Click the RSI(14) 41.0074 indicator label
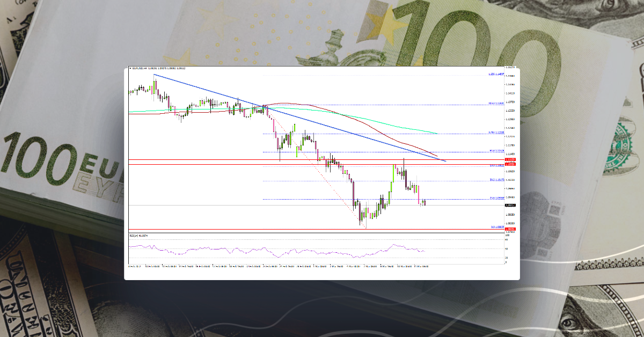The height and width of the screenshot is (337, 644). 137,236
